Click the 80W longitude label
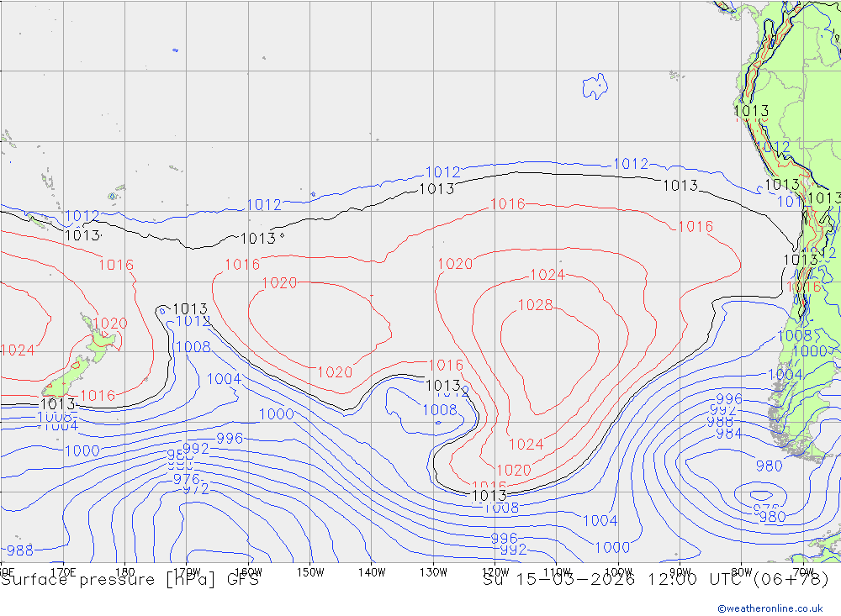The width and height of the screenshot is (841, 616). [x=742, y=572]
